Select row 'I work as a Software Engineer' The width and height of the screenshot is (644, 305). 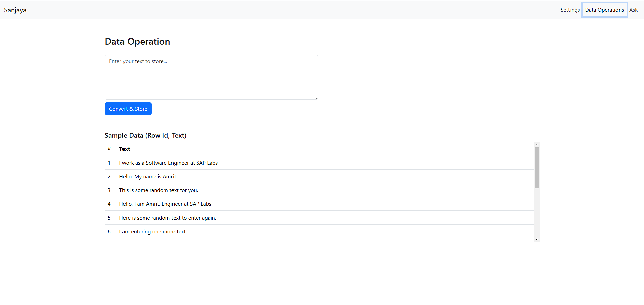pos(168,163)
